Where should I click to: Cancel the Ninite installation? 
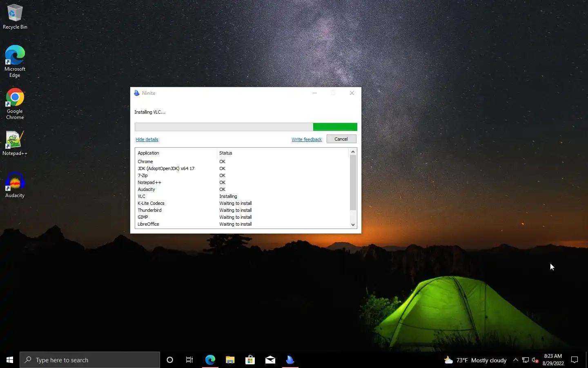coord(341,139)
